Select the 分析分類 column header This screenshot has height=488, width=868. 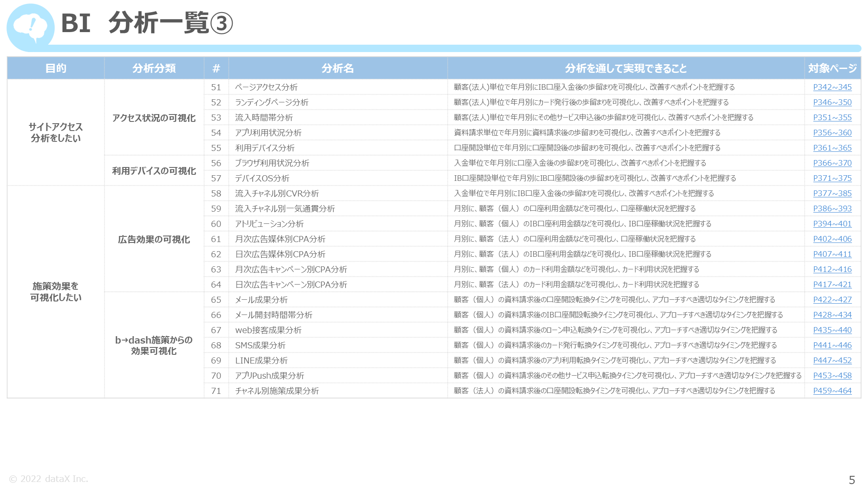click(154, 68)
